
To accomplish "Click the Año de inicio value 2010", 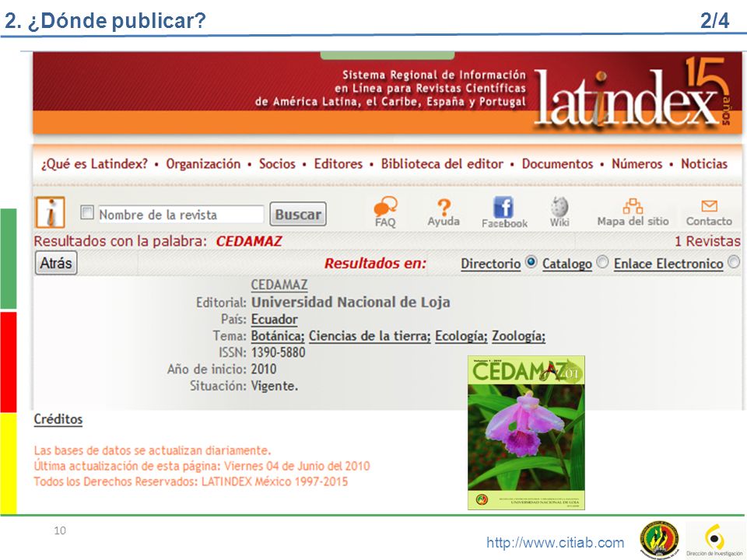I will click(x=264, y=369).
